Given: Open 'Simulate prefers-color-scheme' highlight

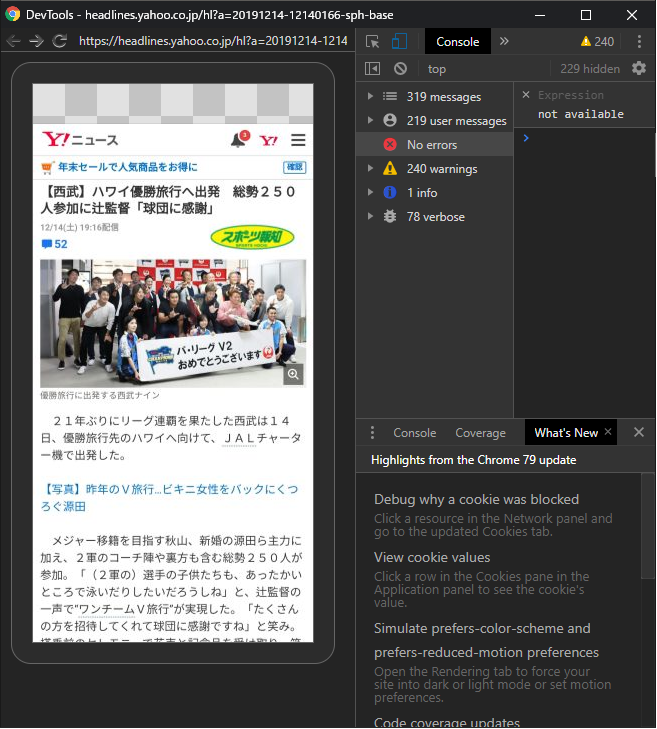Looking at the screenshot, I should (486, 640).
